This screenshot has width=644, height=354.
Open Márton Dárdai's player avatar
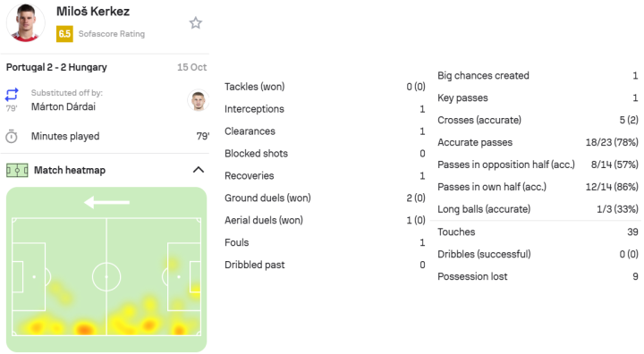(x=198, y=100)
